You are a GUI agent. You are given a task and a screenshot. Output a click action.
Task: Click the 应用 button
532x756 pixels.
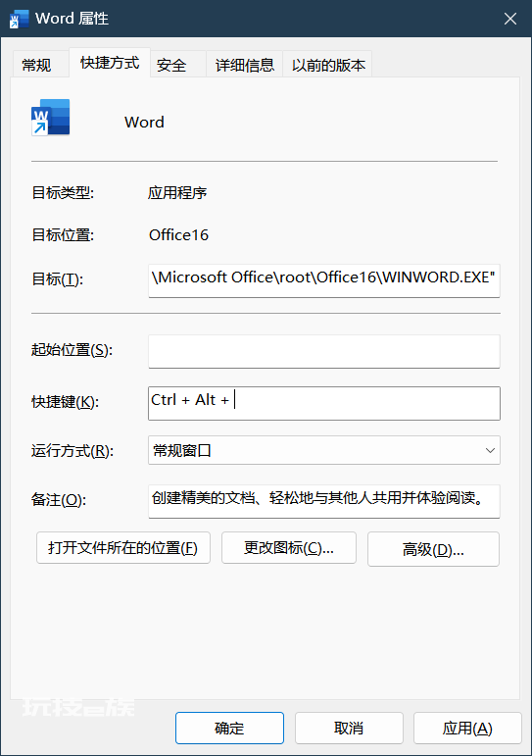click(x=467, y=728)
